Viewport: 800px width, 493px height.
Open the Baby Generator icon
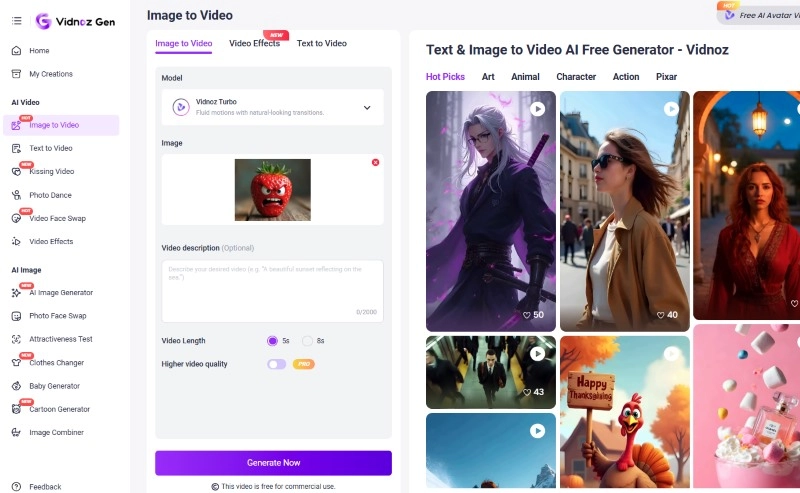16,386
